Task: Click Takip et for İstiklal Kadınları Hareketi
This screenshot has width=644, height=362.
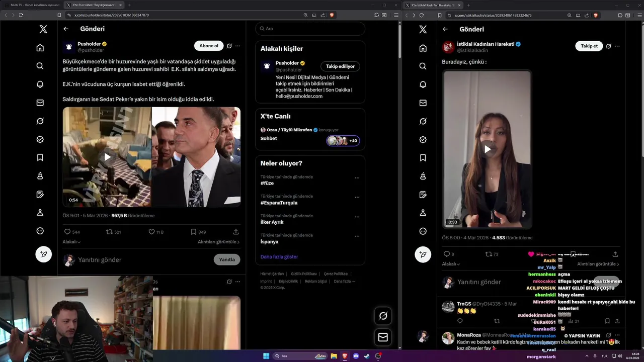Action: click(x=589, y=46)
